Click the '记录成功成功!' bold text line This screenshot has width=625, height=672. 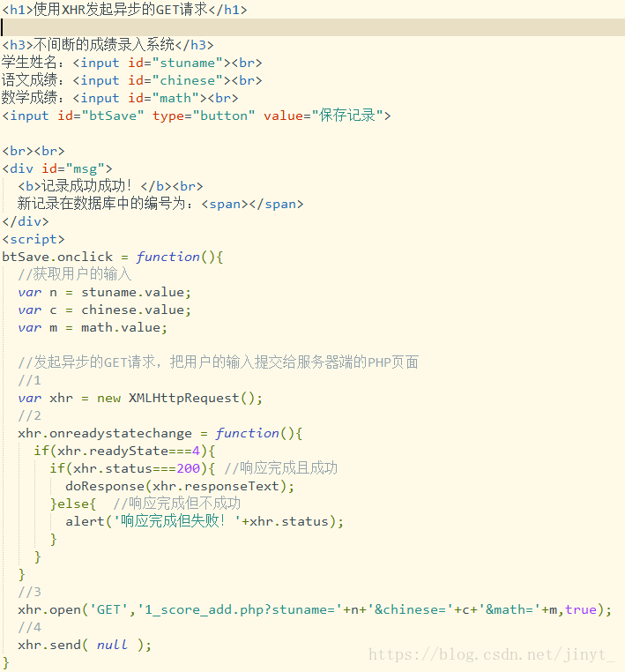110,186
